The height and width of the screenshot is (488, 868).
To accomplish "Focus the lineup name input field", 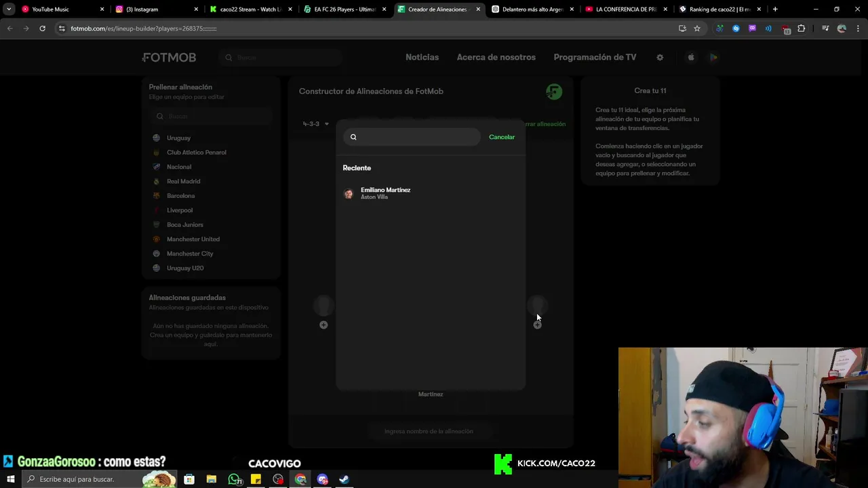I will click(431, 431).
